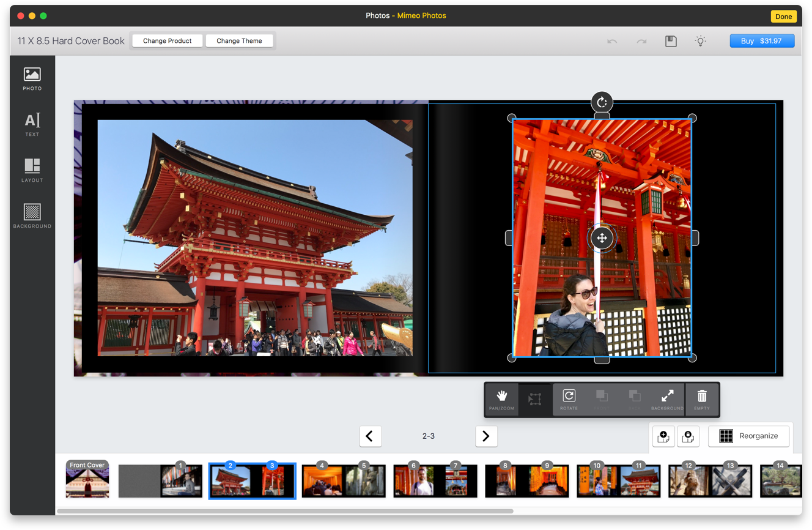Click Done to finish editing
This screenshot has height=530, width=812.
tap(783, 17)
